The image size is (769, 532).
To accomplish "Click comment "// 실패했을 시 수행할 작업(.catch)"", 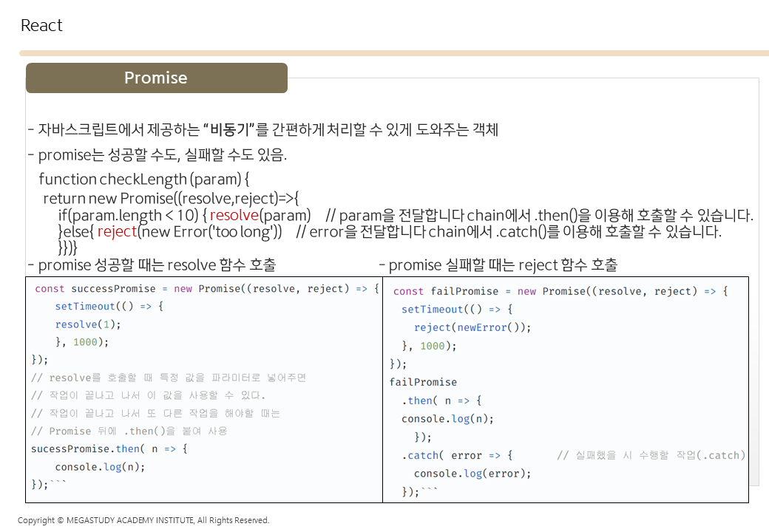I will click(651, 456).
